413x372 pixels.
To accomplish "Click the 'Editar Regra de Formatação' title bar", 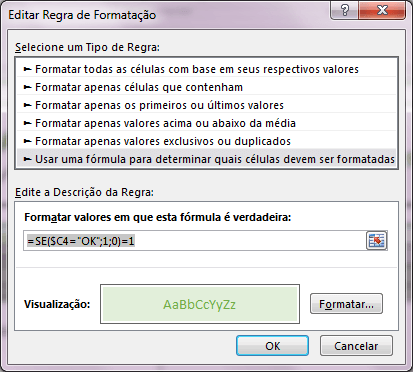I will pyautogui.click(x=82, y=15).
